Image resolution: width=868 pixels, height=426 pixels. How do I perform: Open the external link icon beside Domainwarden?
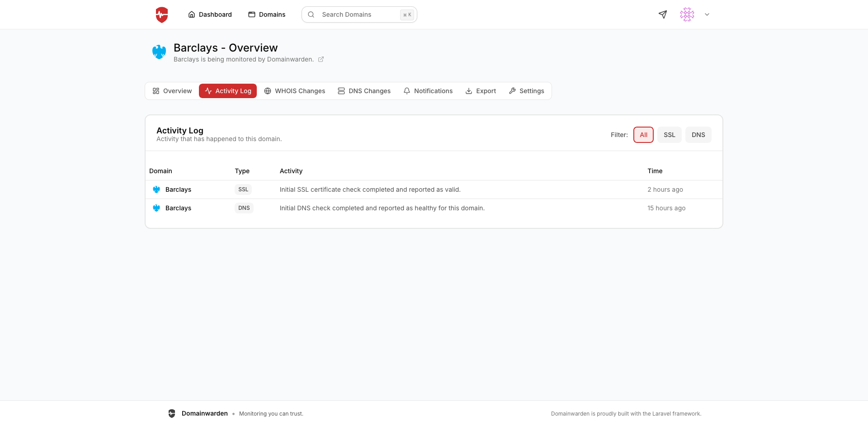321,59
